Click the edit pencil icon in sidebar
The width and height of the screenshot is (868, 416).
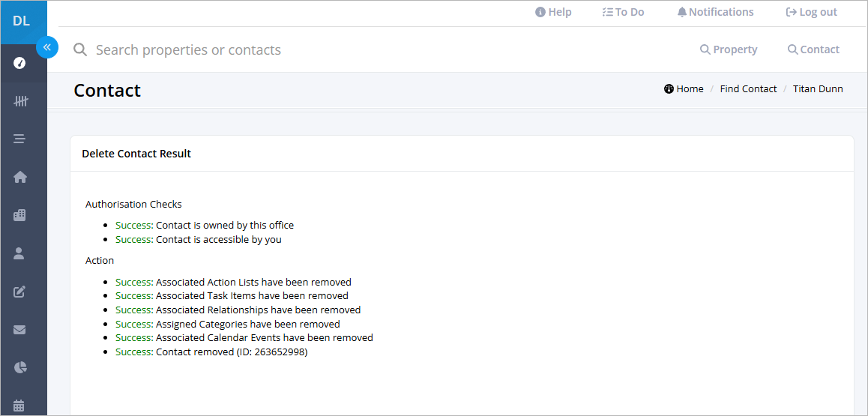pyautogui.click(x=19, y=292)
